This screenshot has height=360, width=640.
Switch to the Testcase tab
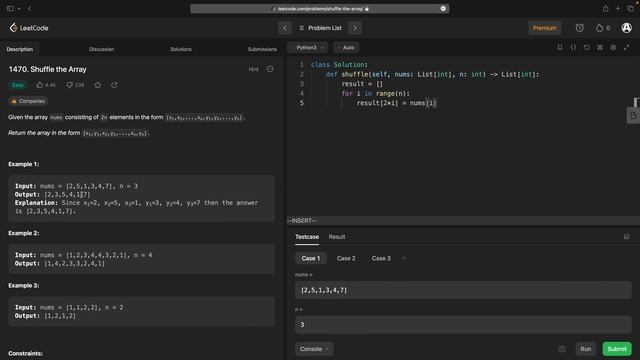point(307,237)
